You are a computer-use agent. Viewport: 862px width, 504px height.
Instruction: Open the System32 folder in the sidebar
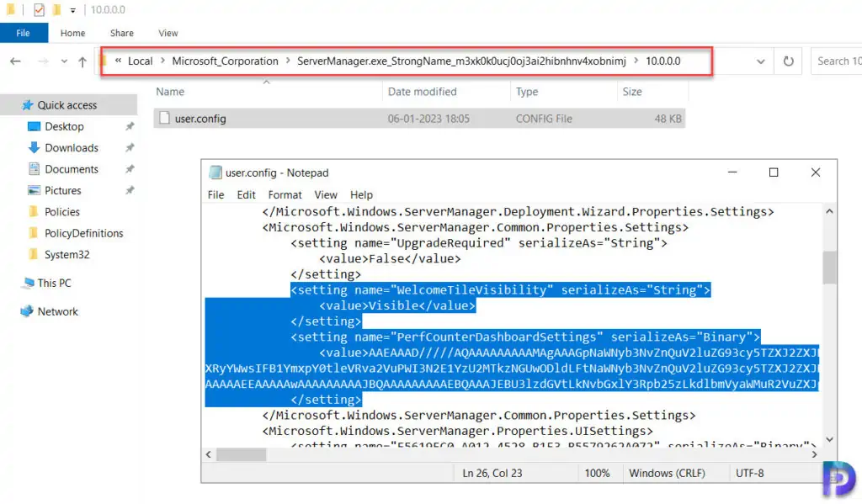click(x=67, y=255)
